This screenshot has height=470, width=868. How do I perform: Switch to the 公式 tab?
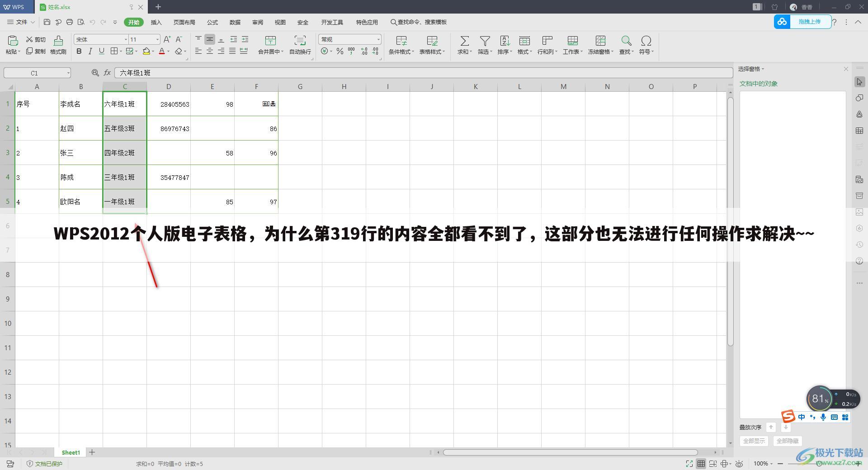pyautogui.click(x=212, y=22)
